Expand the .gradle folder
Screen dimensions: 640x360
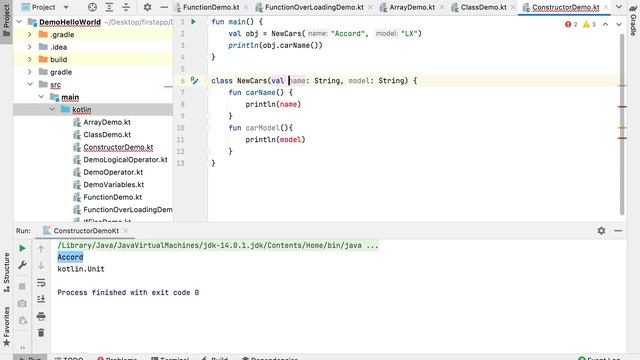(30, 35)
